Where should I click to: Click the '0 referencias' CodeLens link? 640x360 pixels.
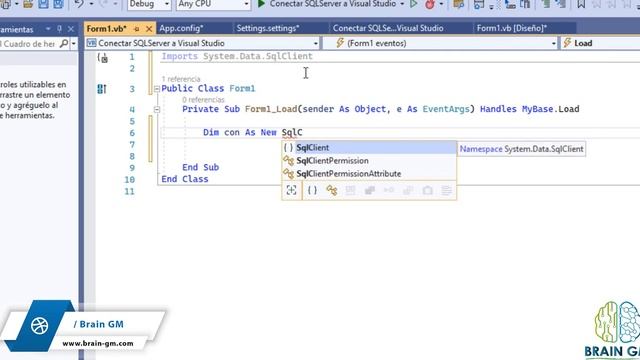(x=203, y=100)
